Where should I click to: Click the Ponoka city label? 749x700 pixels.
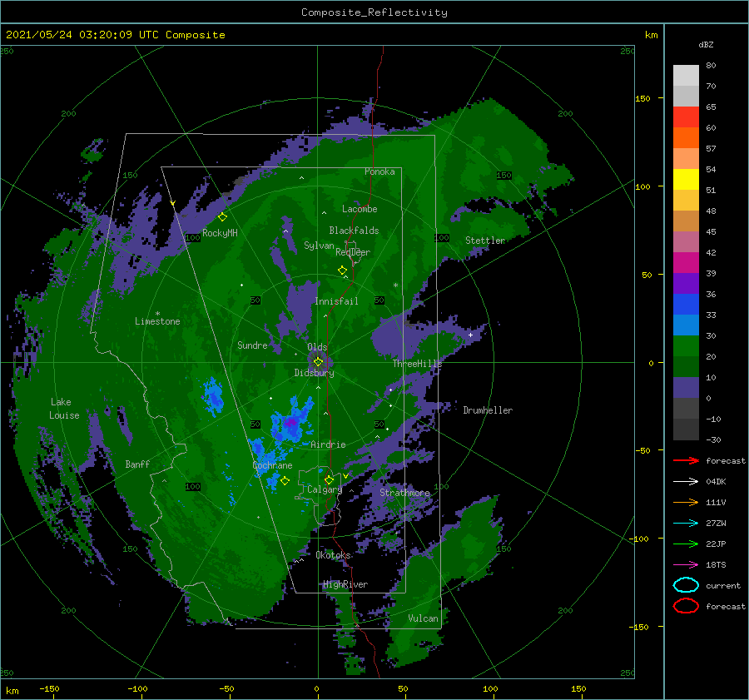click(379, 171)
